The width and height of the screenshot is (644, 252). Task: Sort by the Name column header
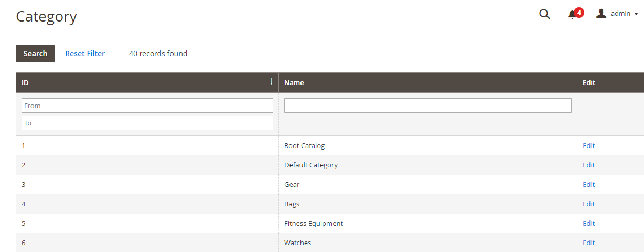click(294, 82)
